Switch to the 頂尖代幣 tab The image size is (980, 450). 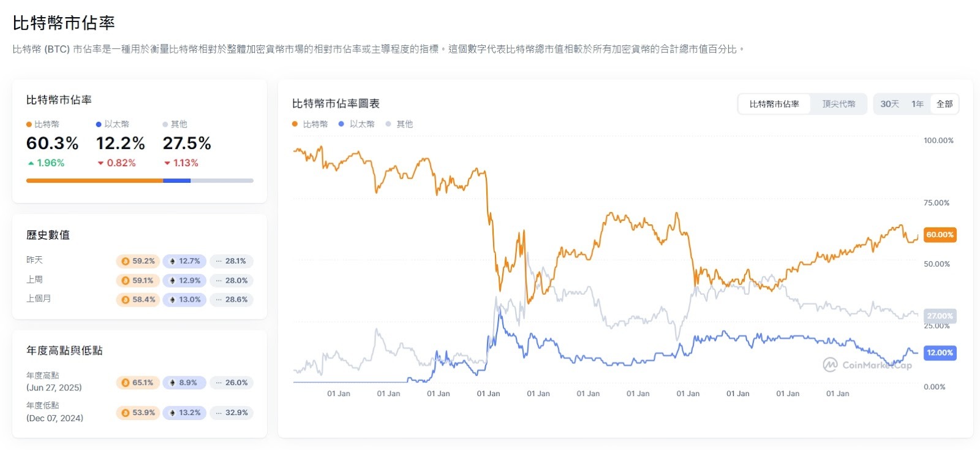[x=839, y=104]
